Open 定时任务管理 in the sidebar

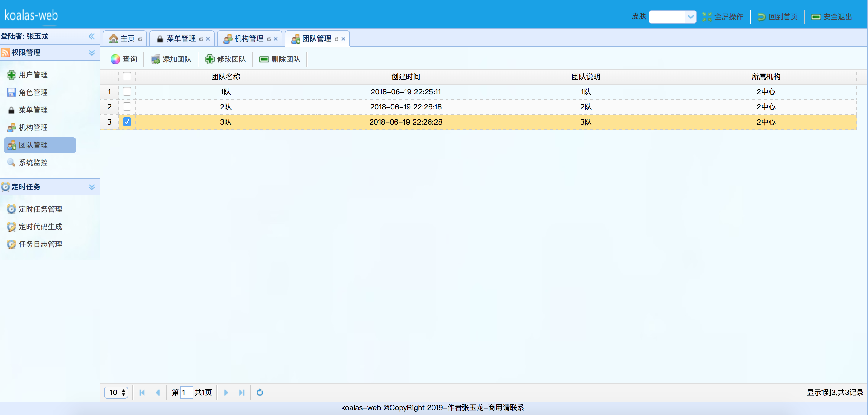[40, 209]
